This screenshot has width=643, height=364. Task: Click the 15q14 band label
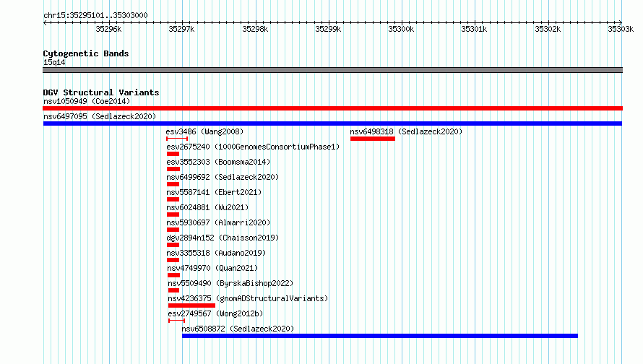(54, 62)
